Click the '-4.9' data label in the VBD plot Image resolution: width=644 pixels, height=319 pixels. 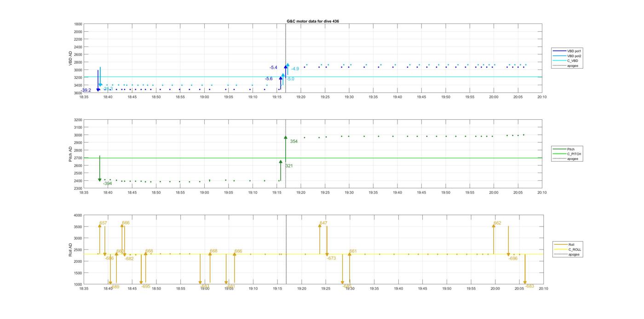[295, 69]
